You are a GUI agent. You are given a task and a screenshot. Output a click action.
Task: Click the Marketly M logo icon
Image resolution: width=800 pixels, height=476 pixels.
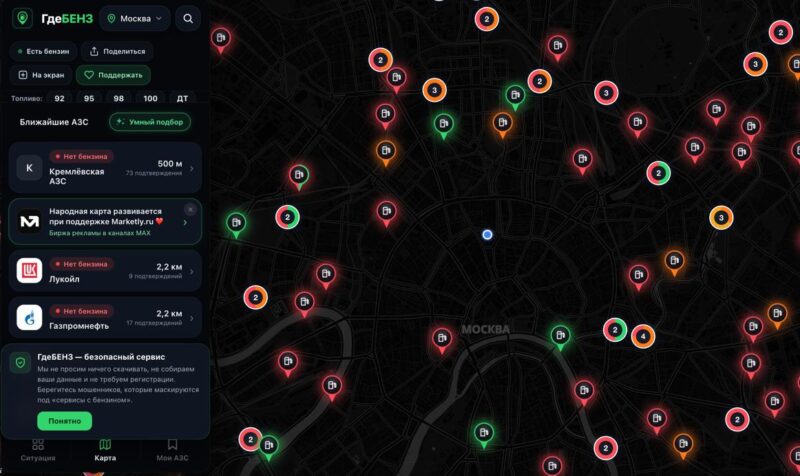[29, 221]
